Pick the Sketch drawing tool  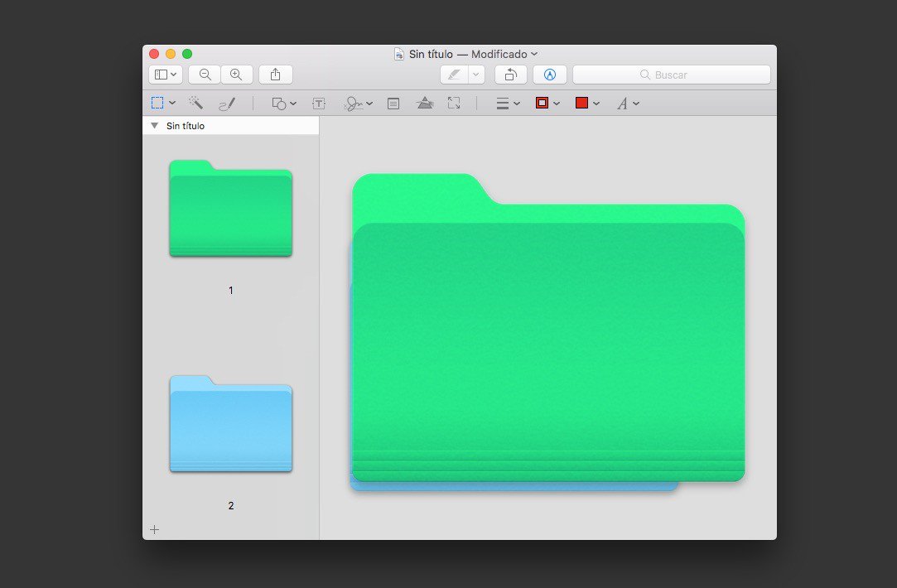point(228,103)
